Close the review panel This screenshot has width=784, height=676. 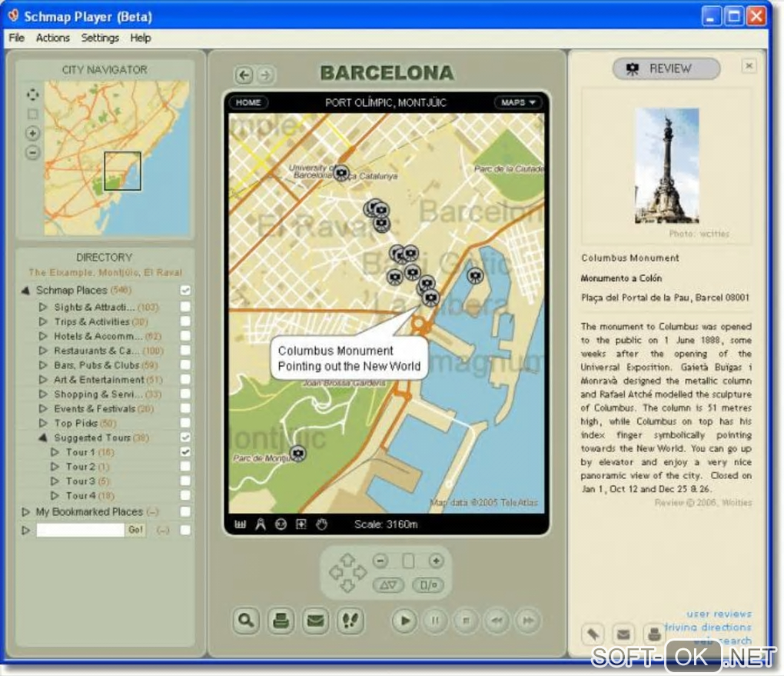coord(749,65)
